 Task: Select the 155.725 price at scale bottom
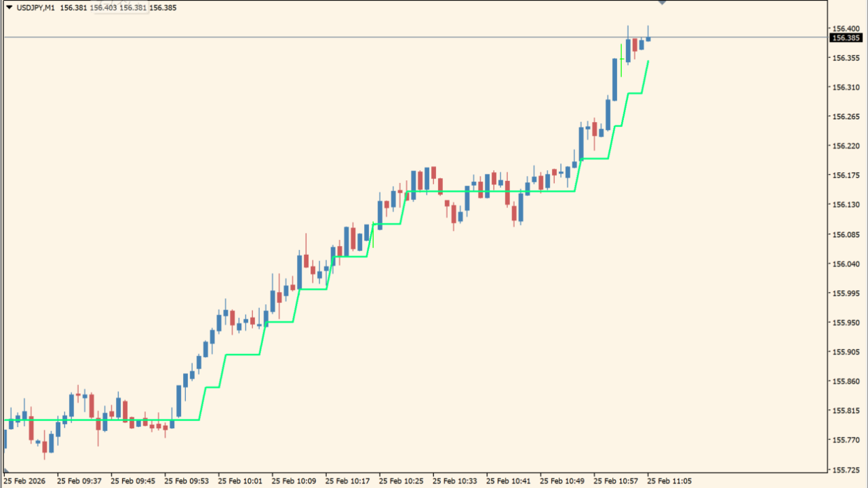845,470
